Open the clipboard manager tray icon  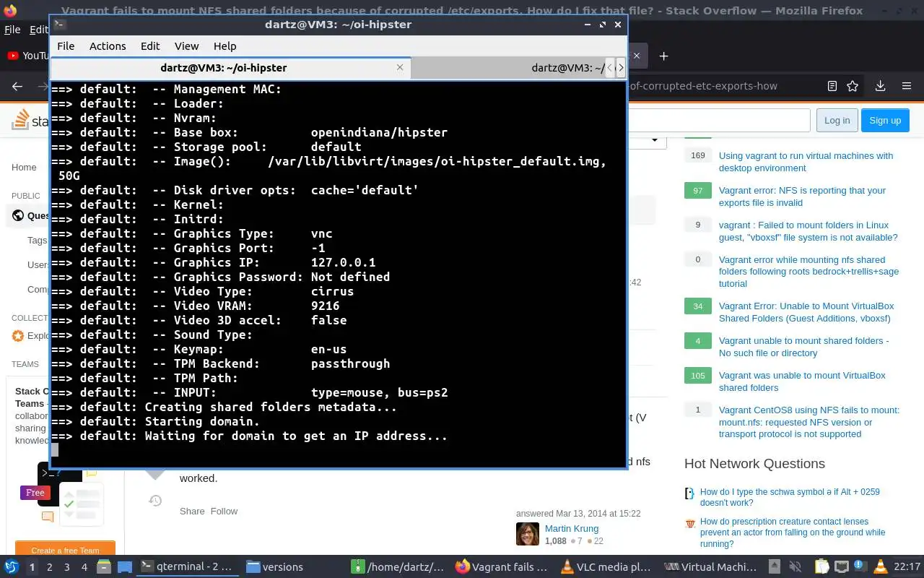point(821,567)
